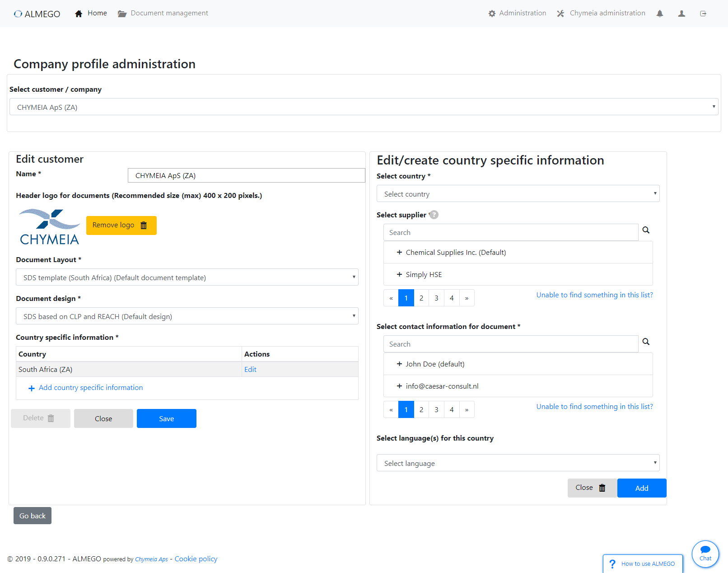The width and height of the screenshot is (728, 573).
Task: Click the supplier Search field
Action: click(x=511, y=232)
